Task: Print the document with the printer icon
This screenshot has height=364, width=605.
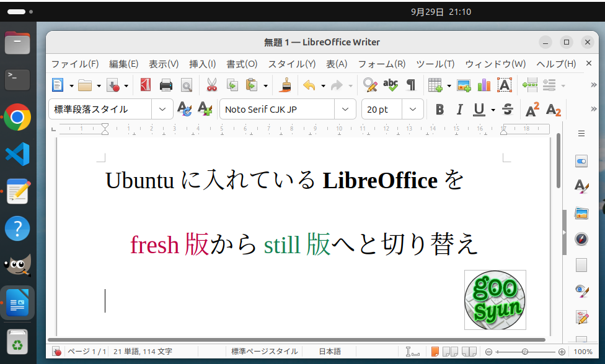Action: (x=166, y=85)
